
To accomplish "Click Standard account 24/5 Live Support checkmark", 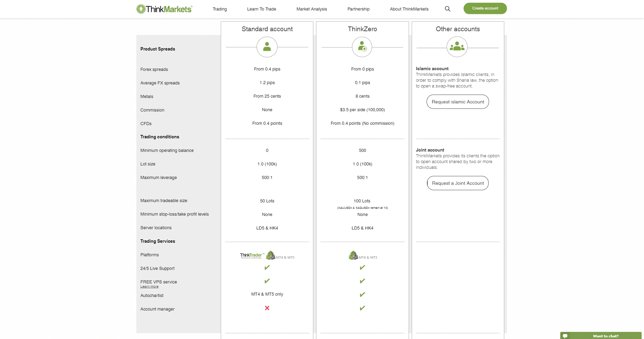I will [267, 267].
